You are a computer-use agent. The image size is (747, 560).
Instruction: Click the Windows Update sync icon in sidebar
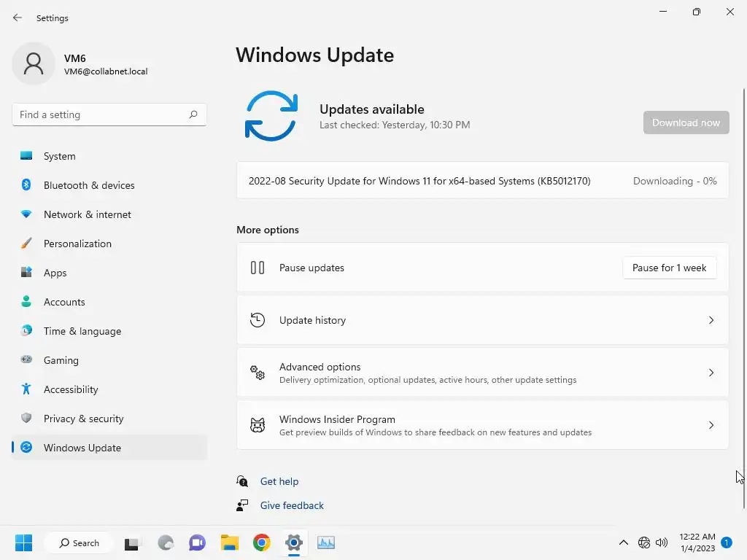[x=26, y=447]
